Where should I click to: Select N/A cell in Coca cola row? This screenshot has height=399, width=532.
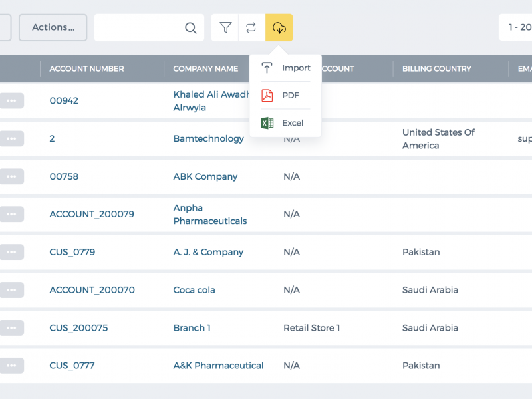(x=292, y=290)
